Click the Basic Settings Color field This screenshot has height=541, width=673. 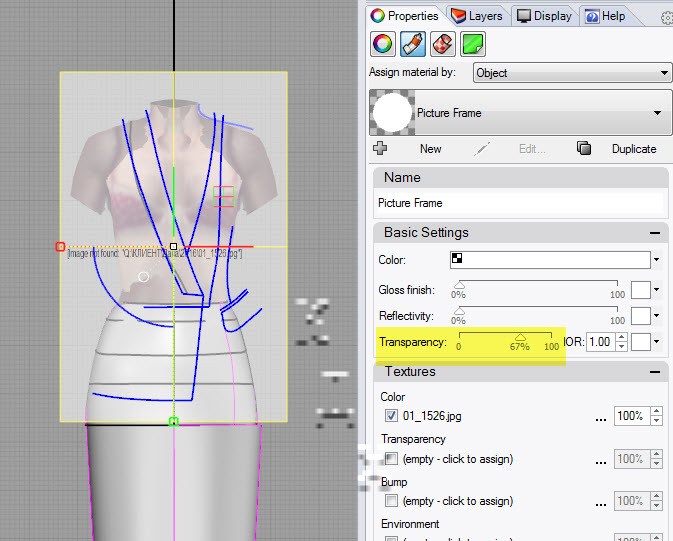(550, 260)
